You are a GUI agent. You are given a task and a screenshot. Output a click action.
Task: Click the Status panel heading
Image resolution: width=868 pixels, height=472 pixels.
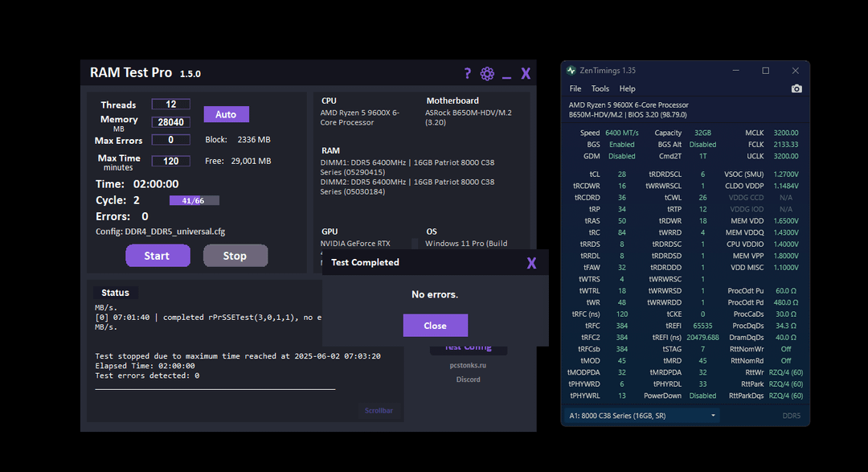pyautogui.click(x=115, y=293)
